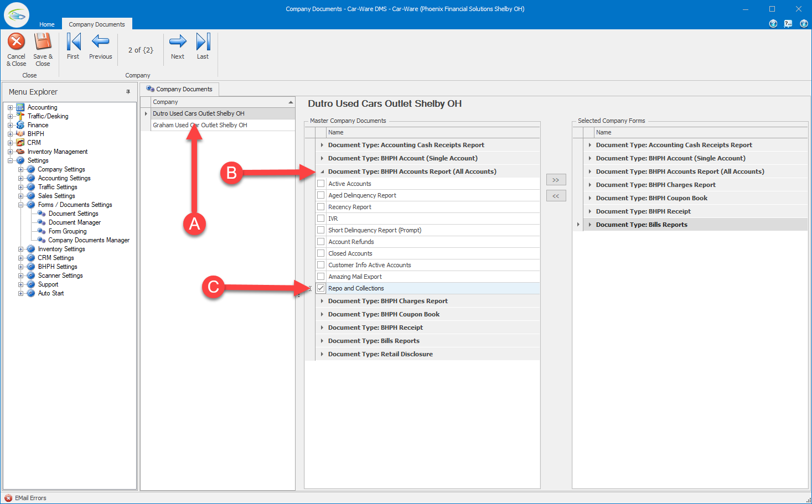Click the CRM module icon
The width and height of the screenshot is (812, 504).
[20, 143]
